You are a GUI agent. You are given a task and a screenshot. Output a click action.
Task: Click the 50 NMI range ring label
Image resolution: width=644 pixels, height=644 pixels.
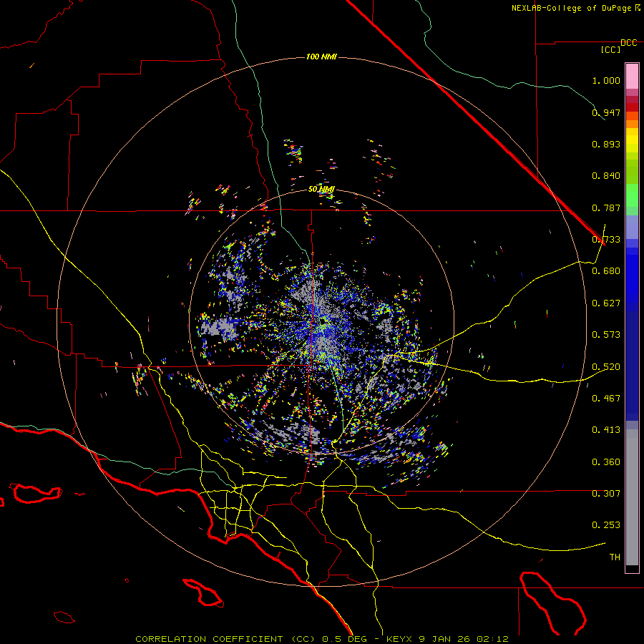click(321, 190)
